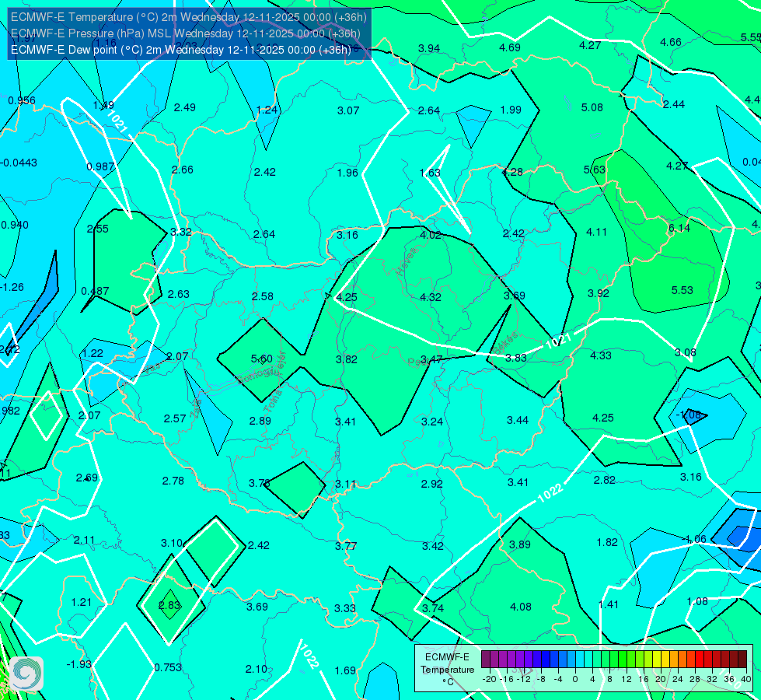This screenshot has width=761, height=700.
Task: Click the 0.753 temperature value
Action: point(168,667)
